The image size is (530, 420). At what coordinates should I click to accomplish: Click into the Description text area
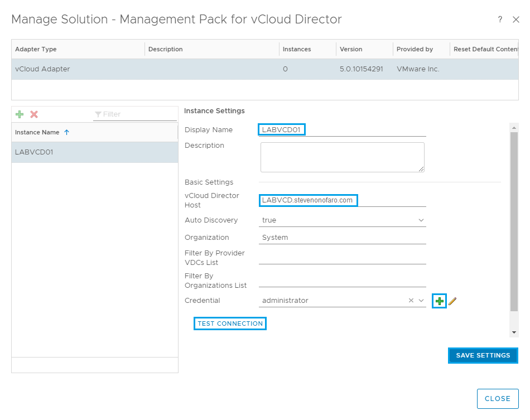coord(342,157)
